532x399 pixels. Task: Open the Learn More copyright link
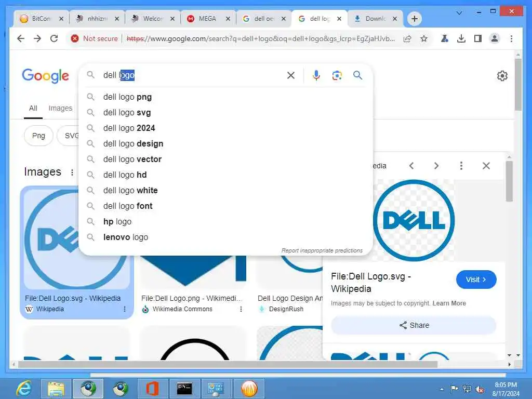pyautogui.click(x=449, y=303)
